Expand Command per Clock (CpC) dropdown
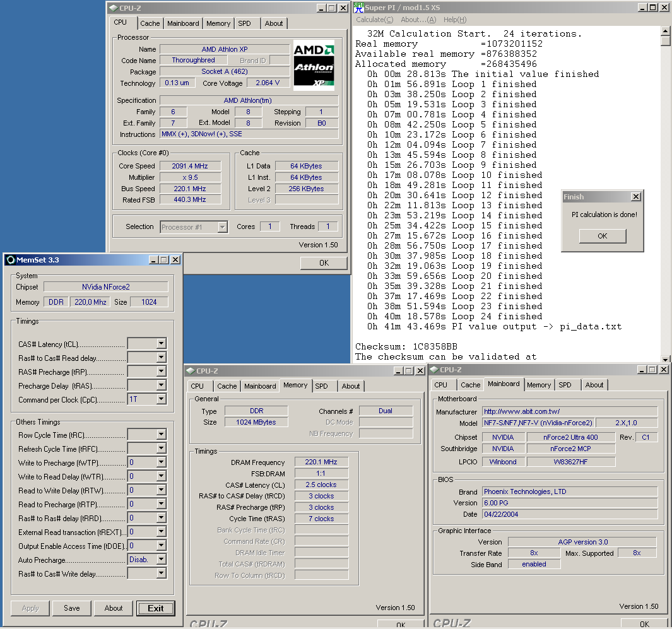Image resolution: width=672 pixels, height=629 pixels. [161, 399]
